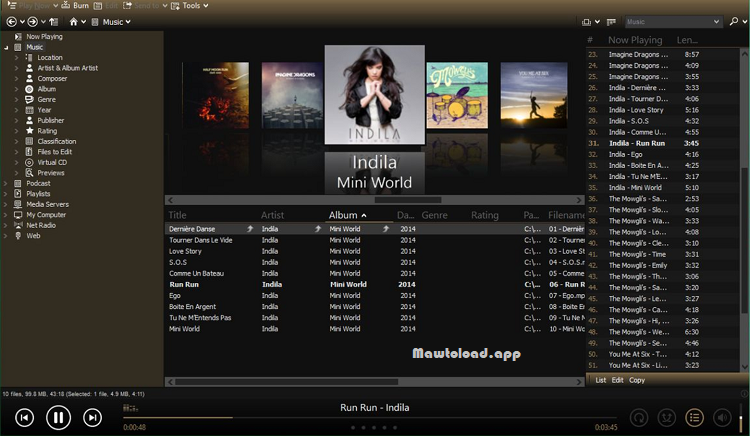Toggle repeat mode in the player bar

[639, 418]
